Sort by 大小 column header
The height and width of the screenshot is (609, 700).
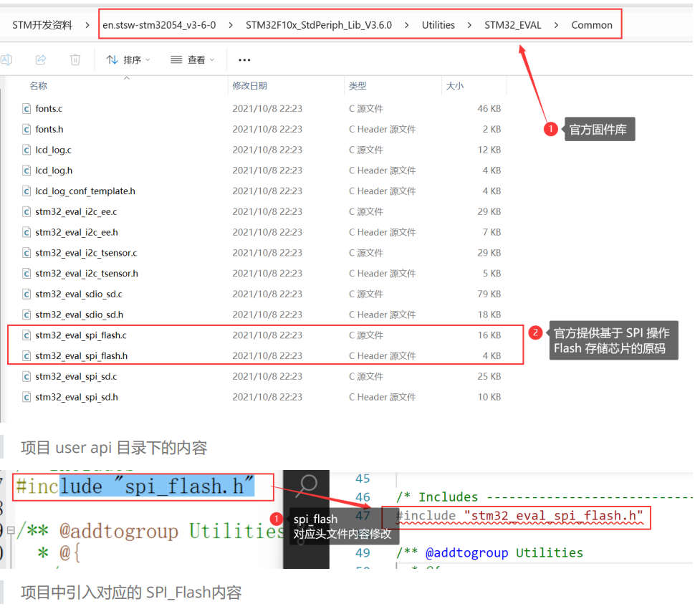click(x=454, y=86)
